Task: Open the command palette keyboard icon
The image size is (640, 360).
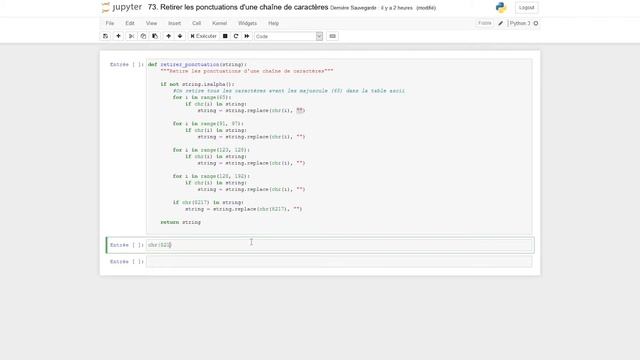Action: [x=333, y=36]
